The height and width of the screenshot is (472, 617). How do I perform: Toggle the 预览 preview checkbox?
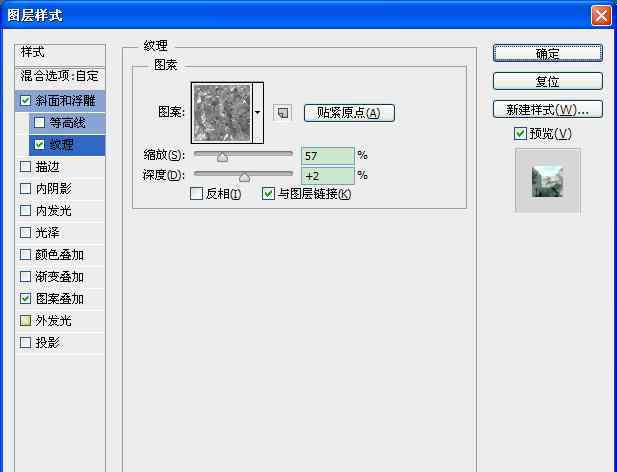[x=520, y=134]
